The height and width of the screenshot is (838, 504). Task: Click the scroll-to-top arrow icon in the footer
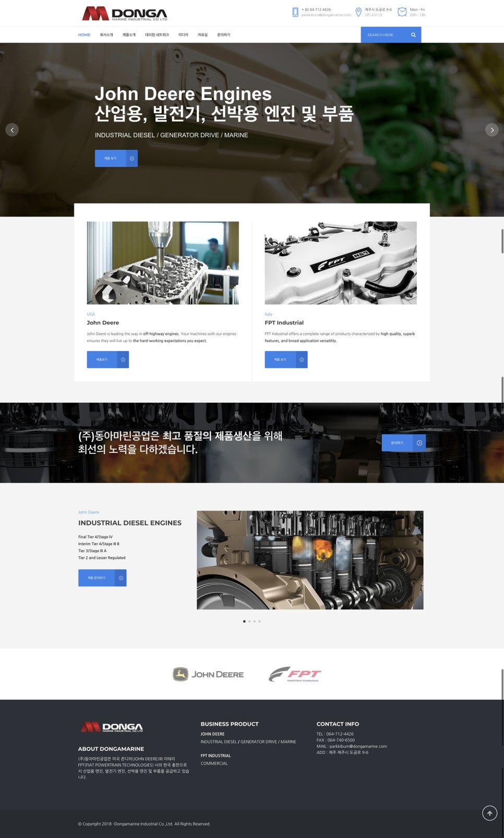tap(489, 813)
